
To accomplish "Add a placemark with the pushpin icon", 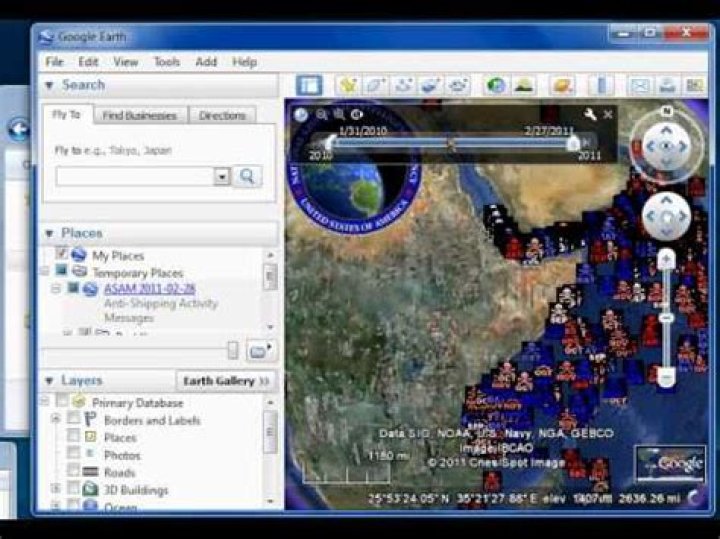I will pos(349,85).
